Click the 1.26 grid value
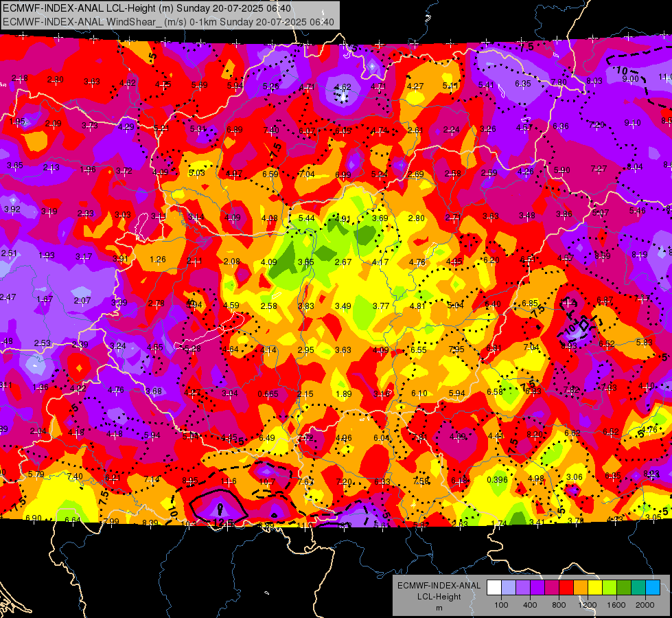Screen dimensions: 672x618 [158, 260]
